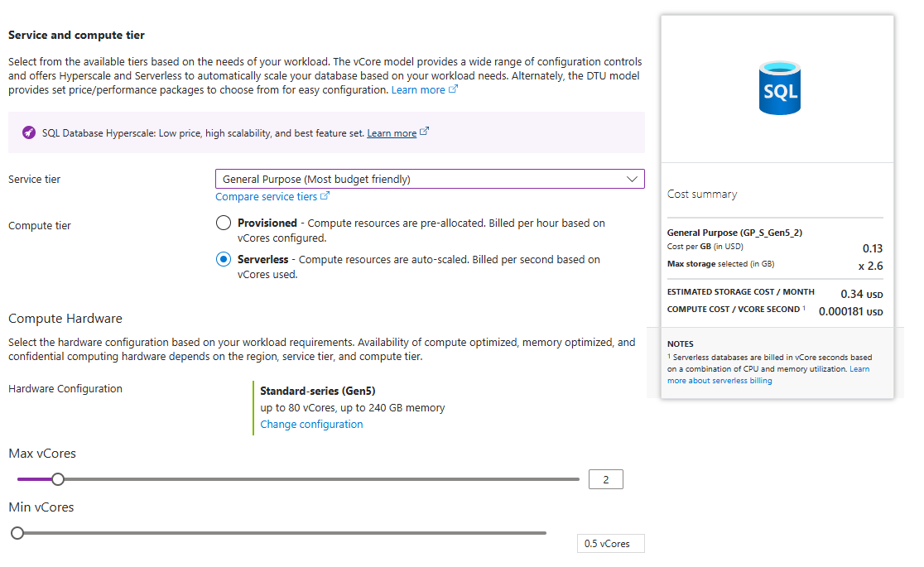Open the Service tier dropdown
Screen dimensions: 924x567
[x=430, y=179]
